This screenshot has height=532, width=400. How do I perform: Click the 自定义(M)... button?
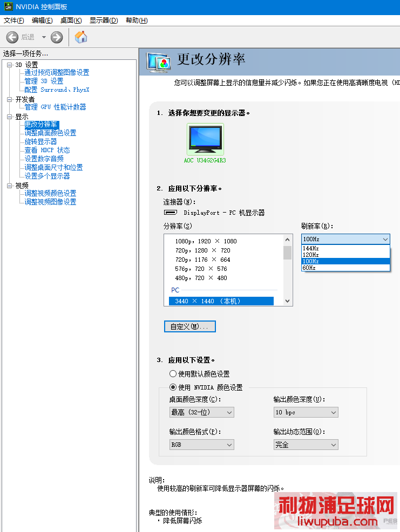[x=190, y=326]
